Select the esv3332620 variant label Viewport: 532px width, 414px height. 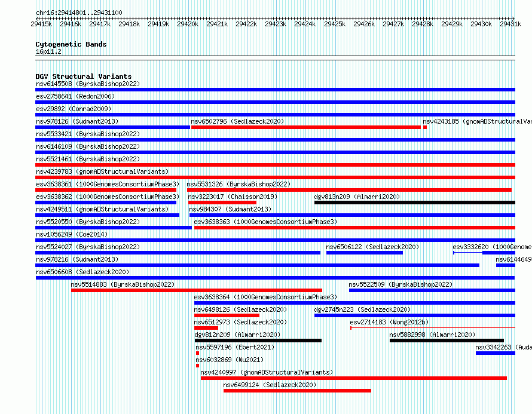[x=492, y=247]
